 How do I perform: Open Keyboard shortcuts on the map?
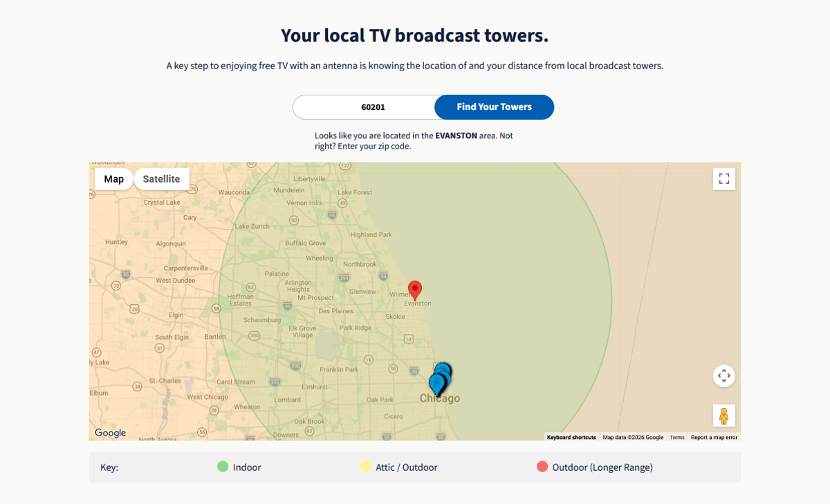tap(571, 437)
